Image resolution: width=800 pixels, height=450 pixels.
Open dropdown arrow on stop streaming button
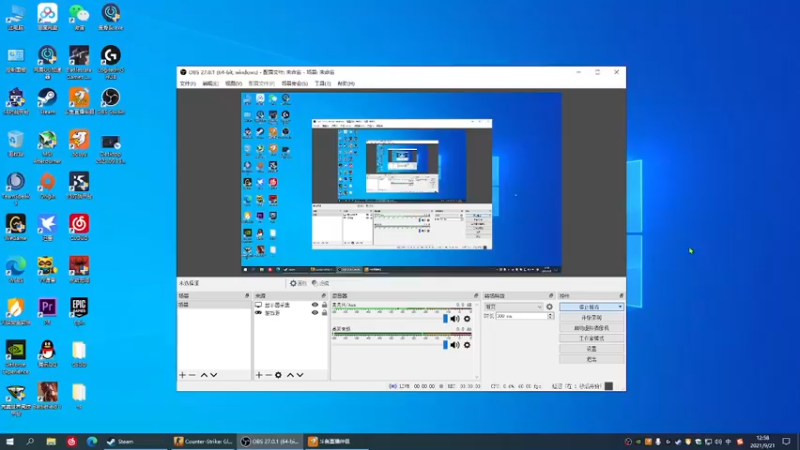pyautogui.click(x=620, y=307)
